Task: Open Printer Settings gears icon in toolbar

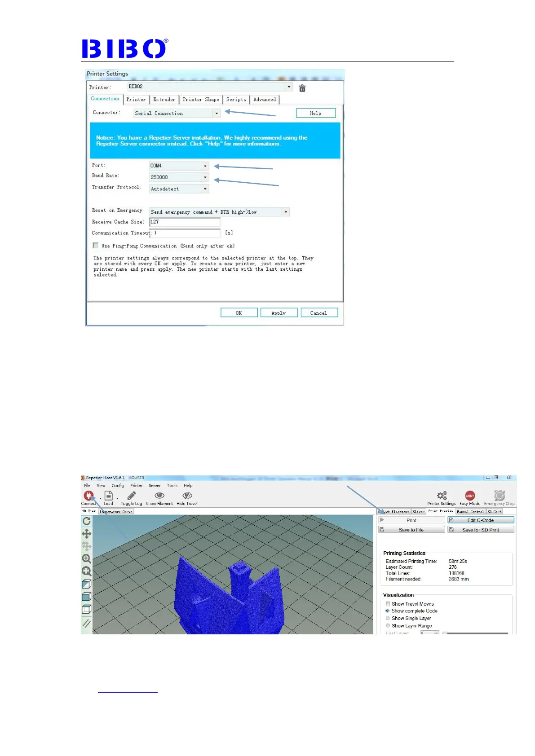Action: coord(442,495)
